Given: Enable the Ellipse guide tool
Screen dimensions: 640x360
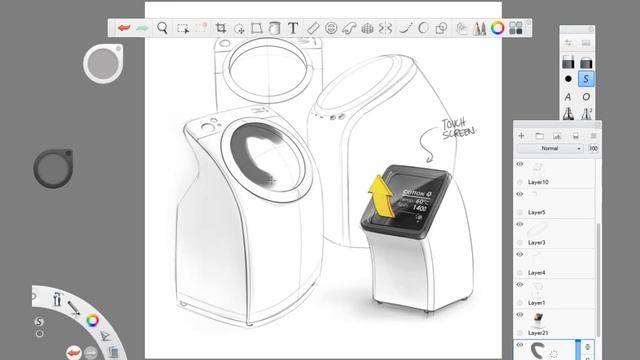Looking at the screenshot, I should 331,28.
